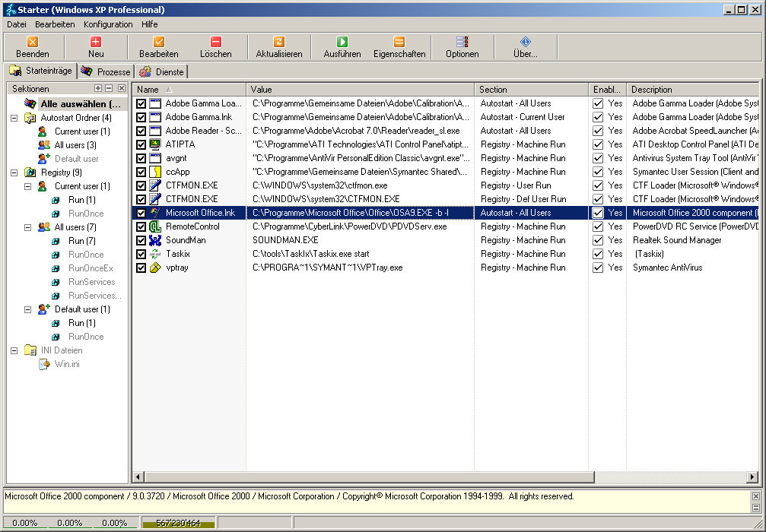Viewport: 766px width, 532px height.
Task: Close the Sektionen panel
Action: (x=122, y=88)
